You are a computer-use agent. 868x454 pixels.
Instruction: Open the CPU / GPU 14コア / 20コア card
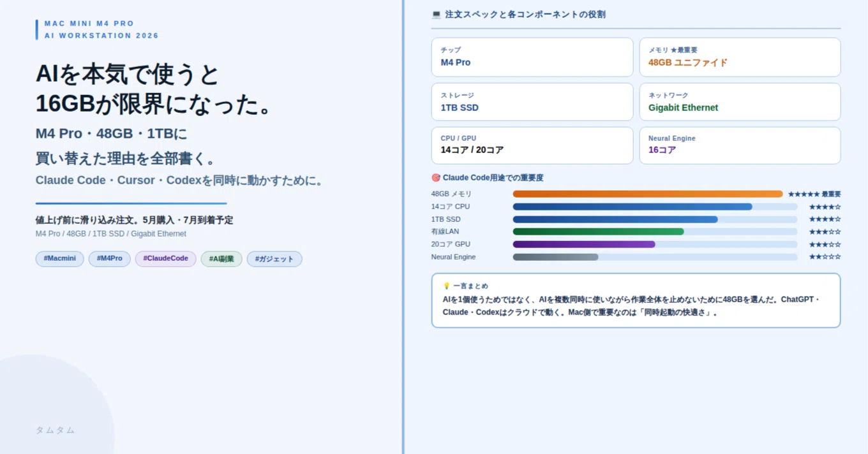[x=532, y=145]
